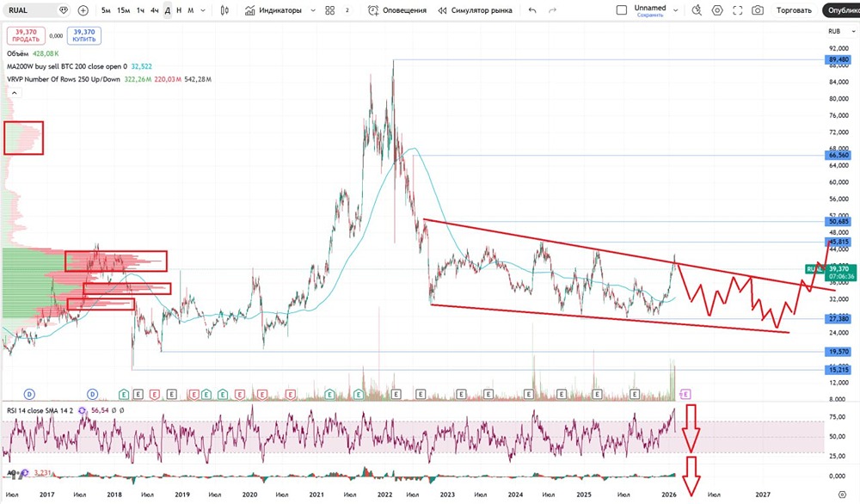The height and width of the screenshot is (504, 860).
Task: Click the MA200W buy sell BTC legend
Action: 67,66
